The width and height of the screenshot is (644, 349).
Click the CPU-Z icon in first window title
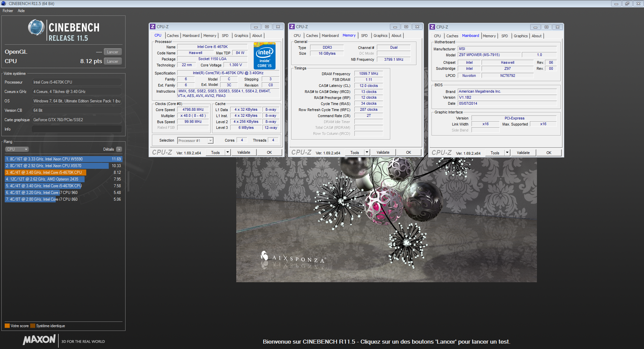pos(153,27)
